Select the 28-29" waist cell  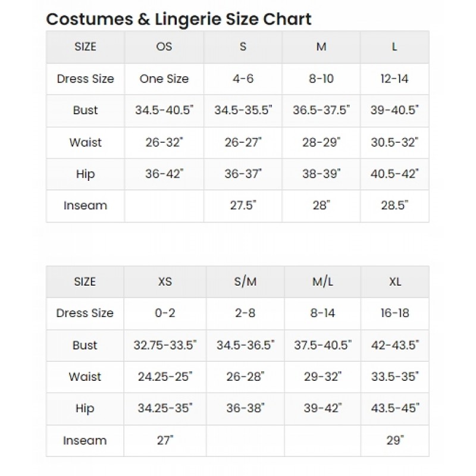pos(321,142)
